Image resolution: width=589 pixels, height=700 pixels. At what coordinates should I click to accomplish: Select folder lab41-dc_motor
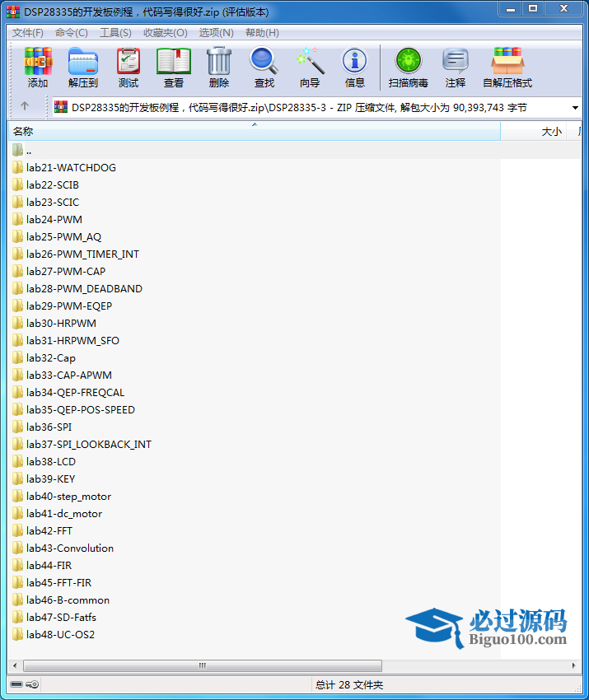click(x=57, y=513)
